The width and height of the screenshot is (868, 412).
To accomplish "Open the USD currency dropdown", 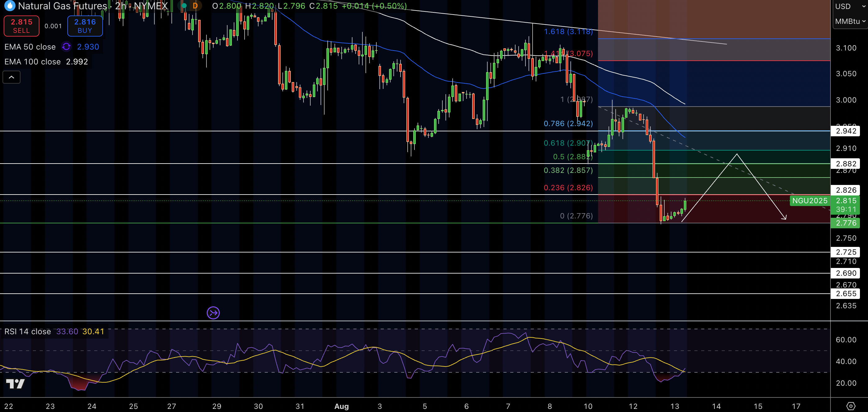I will point(850,7).
